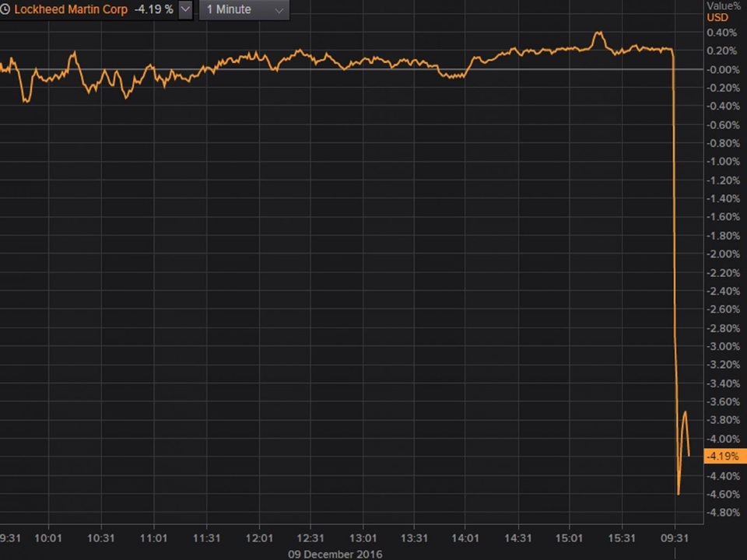Select the USD currency label

[717, 18]
